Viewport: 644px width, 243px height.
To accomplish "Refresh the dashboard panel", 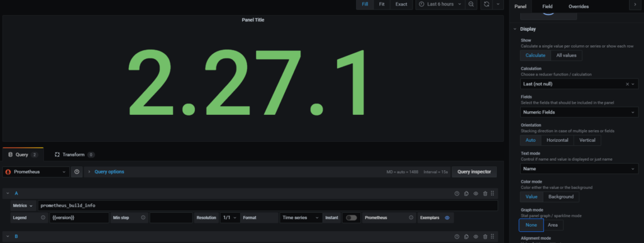I will click(x=487, y=4).
